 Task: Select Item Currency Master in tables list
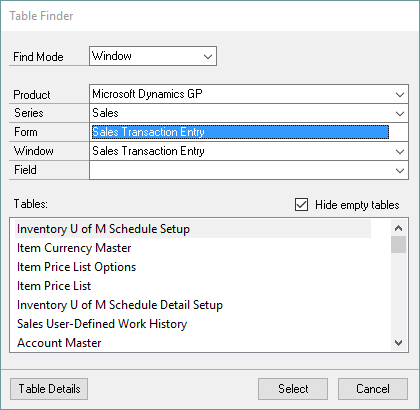(74, 248)
